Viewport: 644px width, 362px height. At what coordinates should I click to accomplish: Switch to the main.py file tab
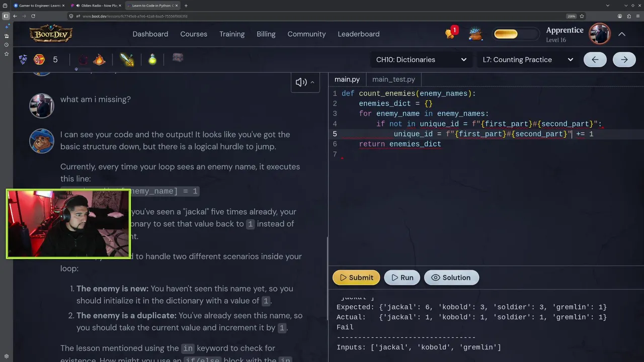[347, 79]
